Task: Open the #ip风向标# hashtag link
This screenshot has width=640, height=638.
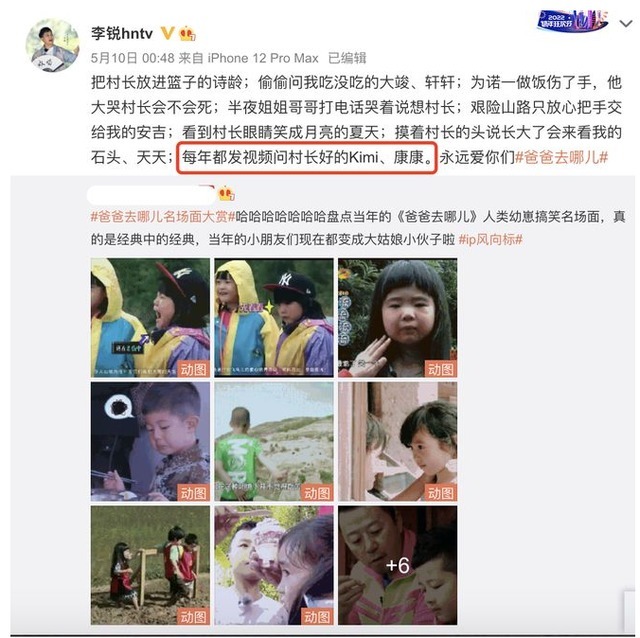Action: [x=491, y=239]
